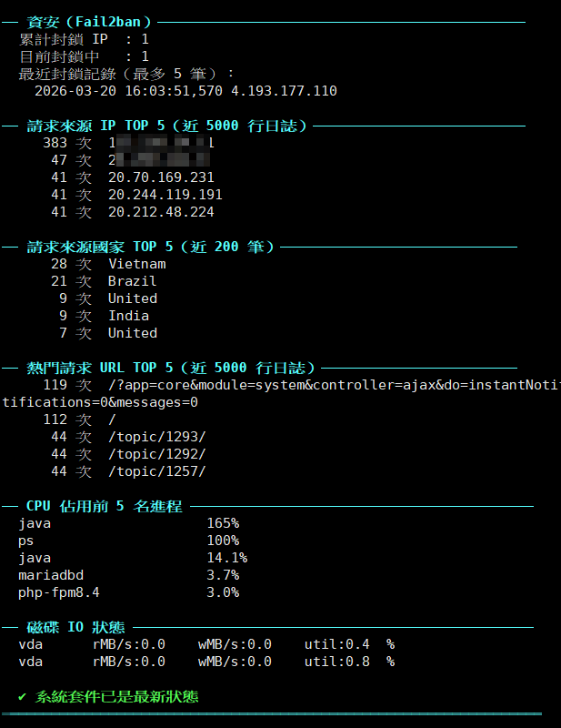Click the 165% CPU usage value
The image size is (561, 728).
223,523
